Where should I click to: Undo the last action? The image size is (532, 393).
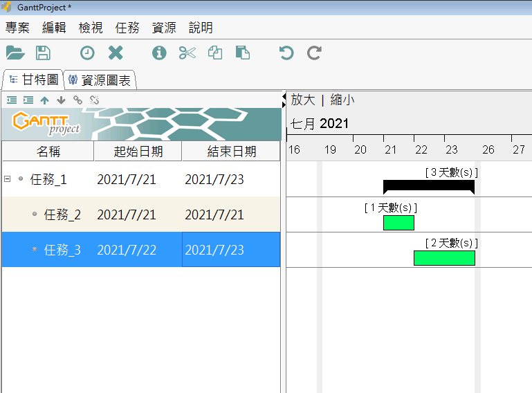286,53
